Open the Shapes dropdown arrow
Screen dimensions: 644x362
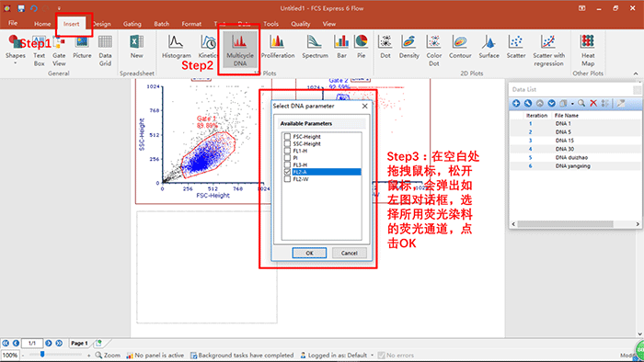[x=16, y=63]
